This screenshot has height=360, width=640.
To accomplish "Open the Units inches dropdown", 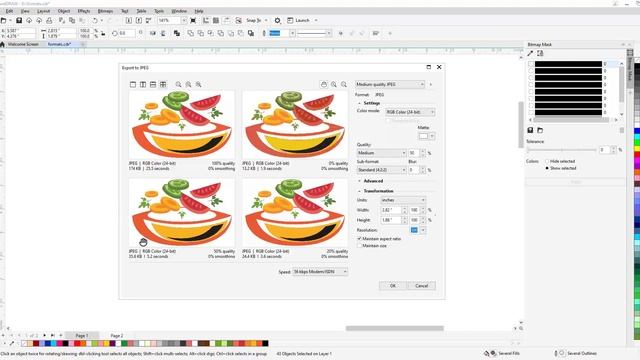I will click(x=403, y=200).
